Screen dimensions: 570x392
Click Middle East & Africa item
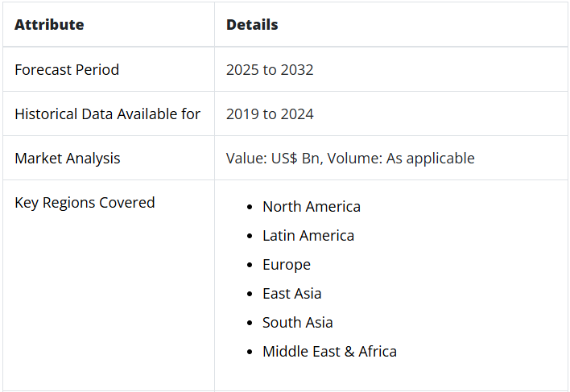tap(330, 352)
